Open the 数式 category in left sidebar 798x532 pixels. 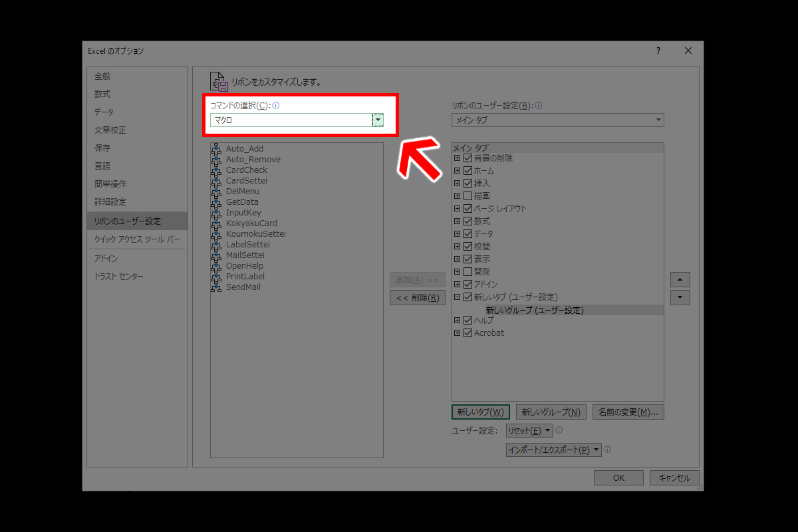pyautogui.click(x=137, y=94)
